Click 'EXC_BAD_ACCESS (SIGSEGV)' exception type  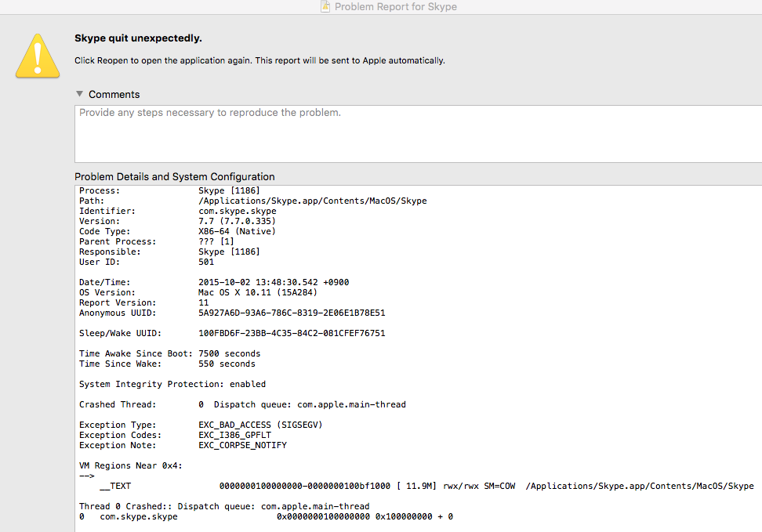260,425
